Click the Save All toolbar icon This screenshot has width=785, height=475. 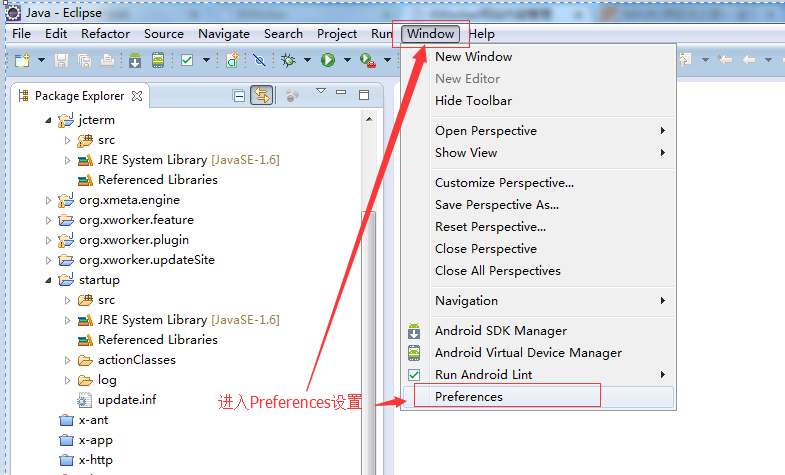coord(85,61)
